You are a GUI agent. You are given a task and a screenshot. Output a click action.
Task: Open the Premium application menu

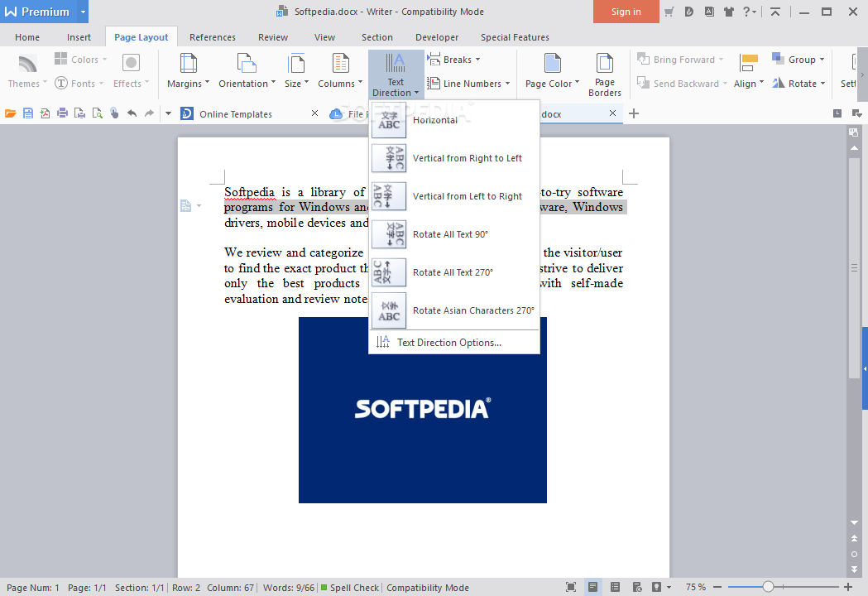37,12
